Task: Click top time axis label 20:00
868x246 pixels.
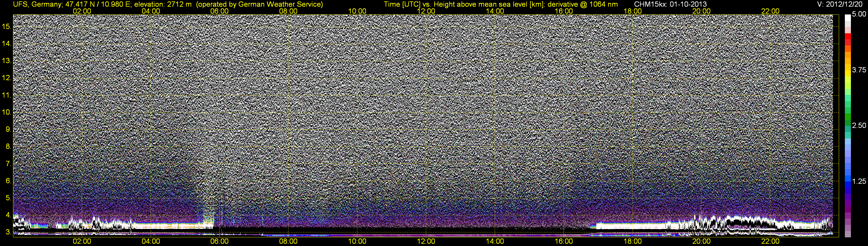Action: point(702,11)
